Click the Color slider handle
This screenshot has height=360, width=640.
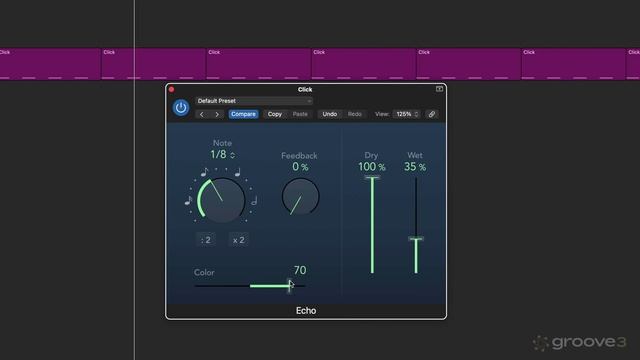coord(289,286)
